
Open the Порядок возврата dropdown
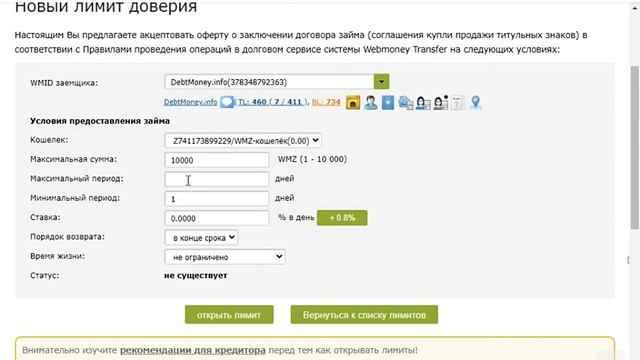(x=201, y=238)
